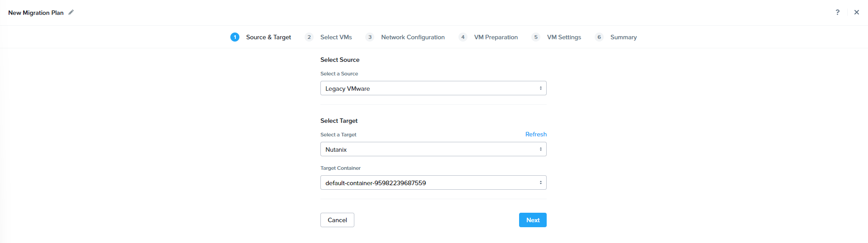
Task: Open the help question mark icon
Action: pyautogui.click(x=837, y=12)
